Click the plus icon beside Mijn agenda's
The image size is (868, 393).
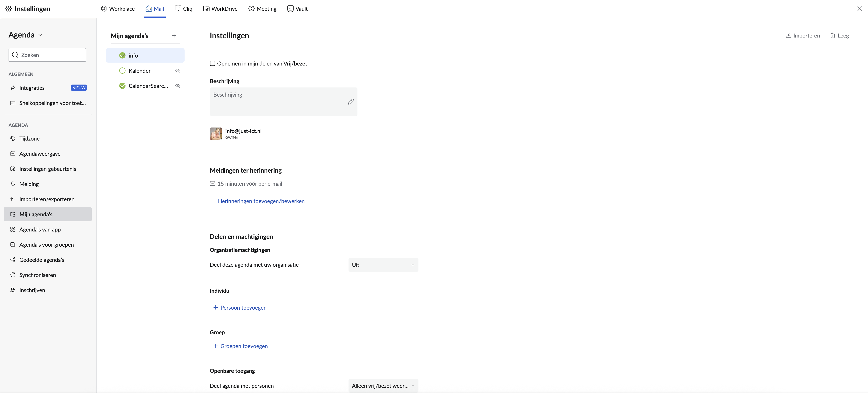coord(174,36)
